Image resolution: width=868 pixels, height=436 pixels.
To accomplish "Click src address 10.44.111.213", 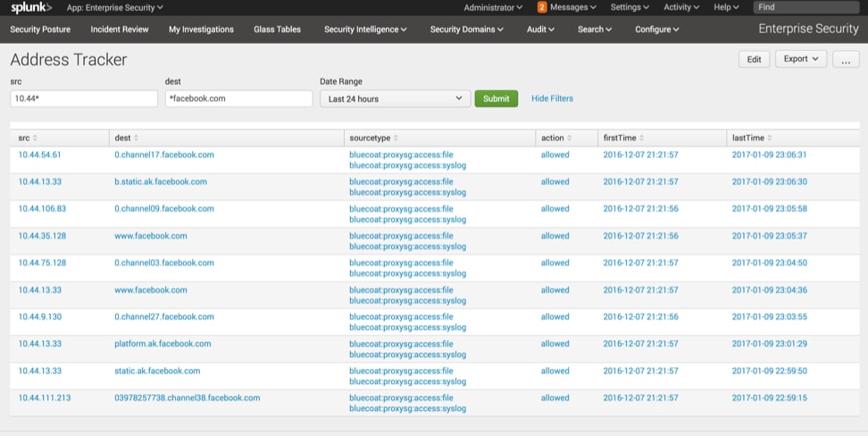I will 45,398.
